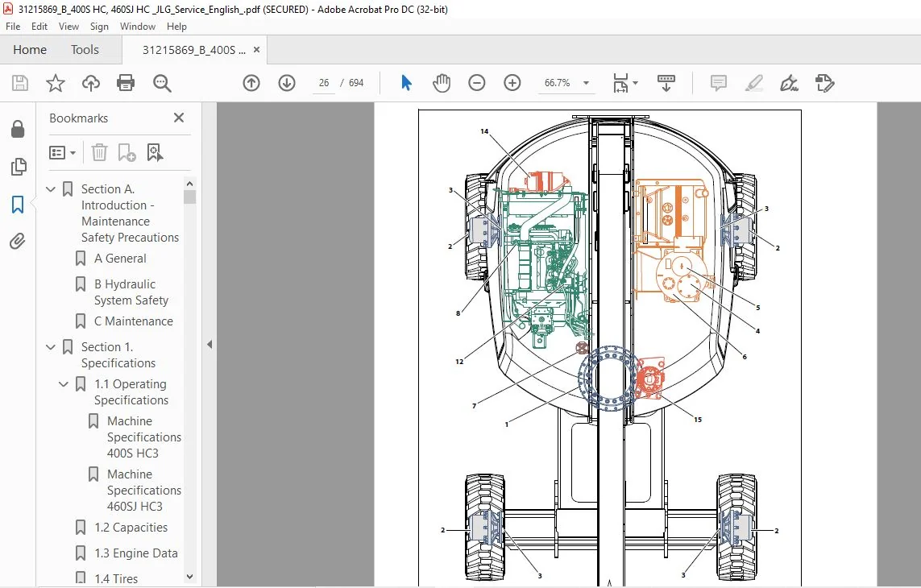Open the 1.1 Operating Specifications bookmark text
The width and height of the screenshot is (921, 588).
point(131,391)
